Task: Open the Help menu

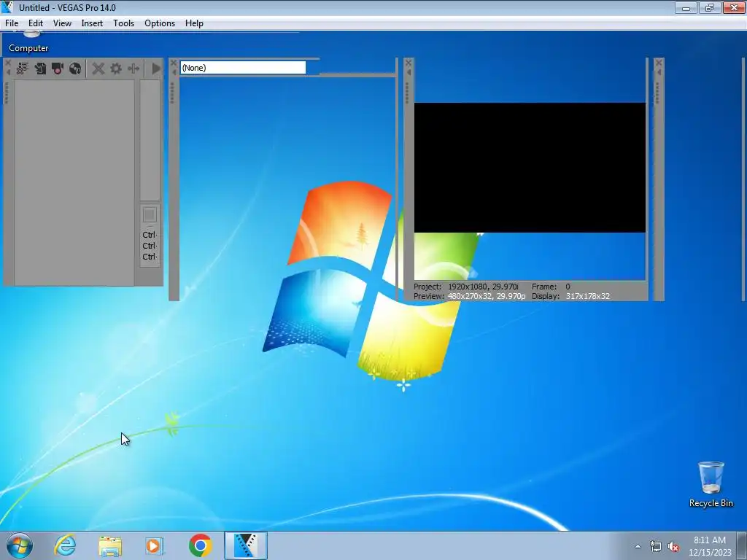Action: (x=194, y=23)
